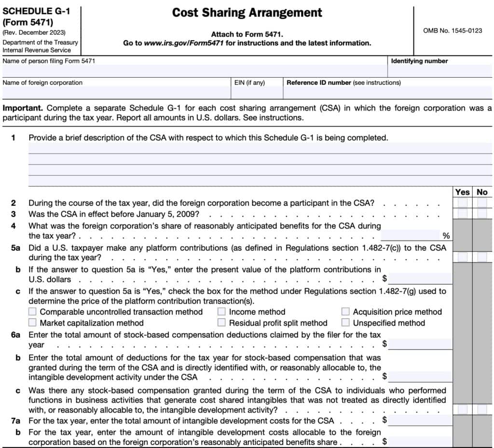Select the Unspecified method checkbox
The height and width of the screenshot is (448, 494).
345,322
